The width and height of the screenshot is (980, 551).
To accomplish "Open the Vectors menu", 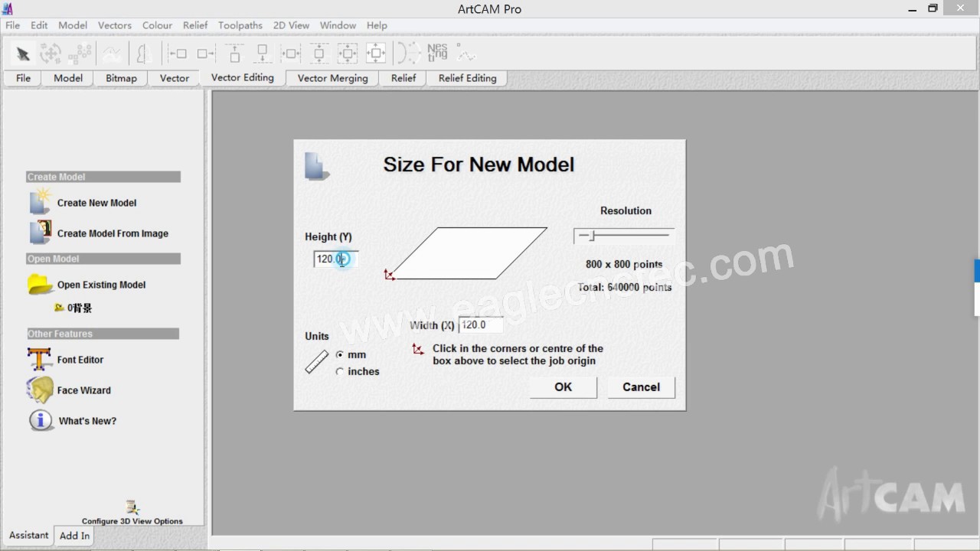I will (115, 25).
